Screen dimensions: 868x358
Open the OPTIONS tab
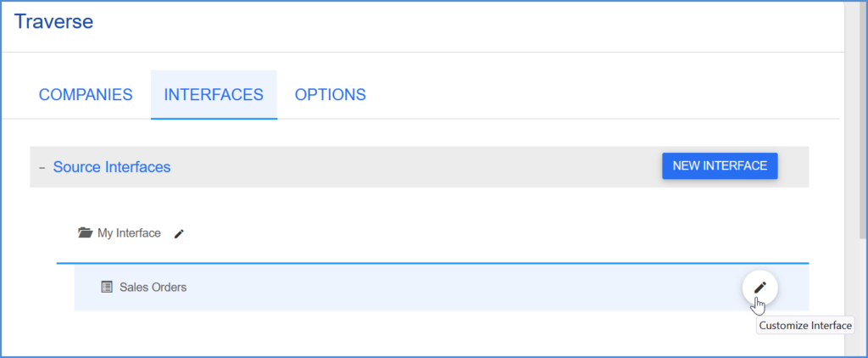click(330, 95)
